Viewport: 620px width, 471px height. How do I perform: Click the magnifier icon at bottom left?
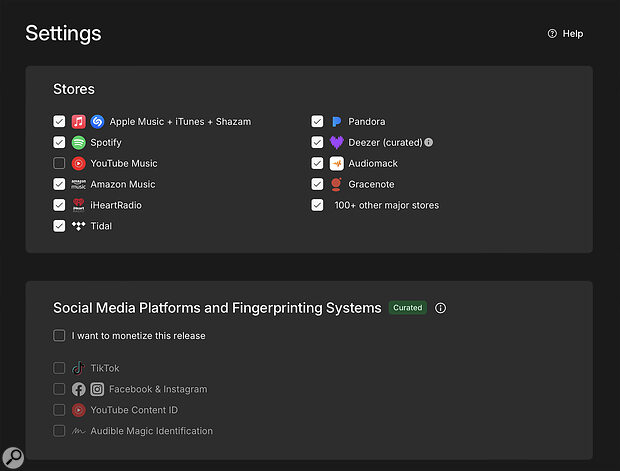(x=13, y=458)
